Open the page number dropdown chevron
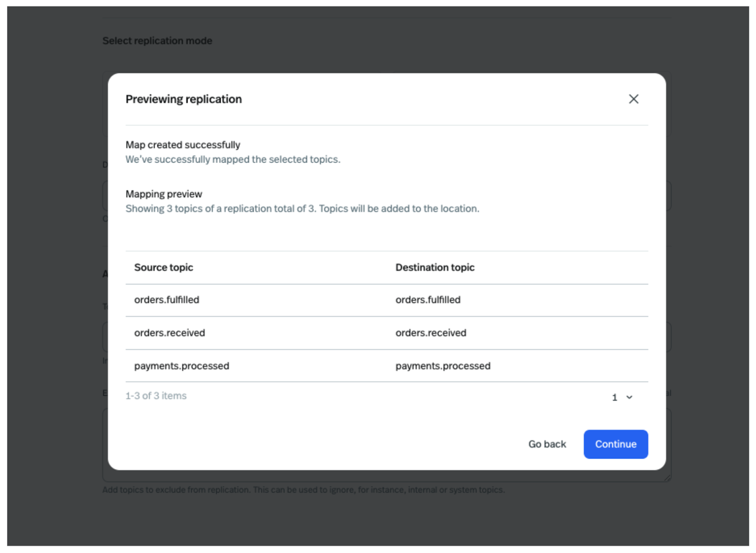The height and width of the screenshot is (553, 756). point(629,397)
